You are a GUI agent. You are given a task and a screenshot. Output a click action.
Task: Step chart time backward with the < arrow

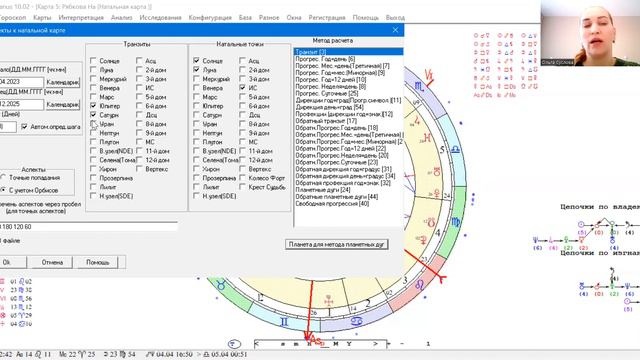click(x=256, y=344)
